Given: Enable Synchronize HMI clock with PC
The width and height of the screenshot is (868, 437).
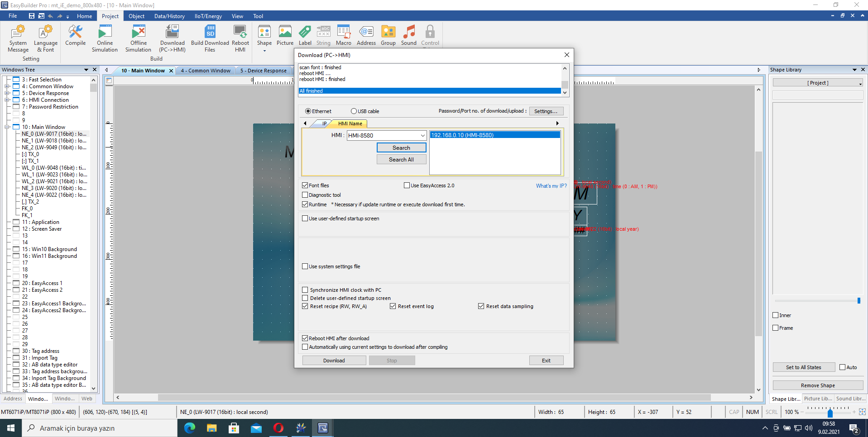Looking at the screenshot, I should pos(305,290).
